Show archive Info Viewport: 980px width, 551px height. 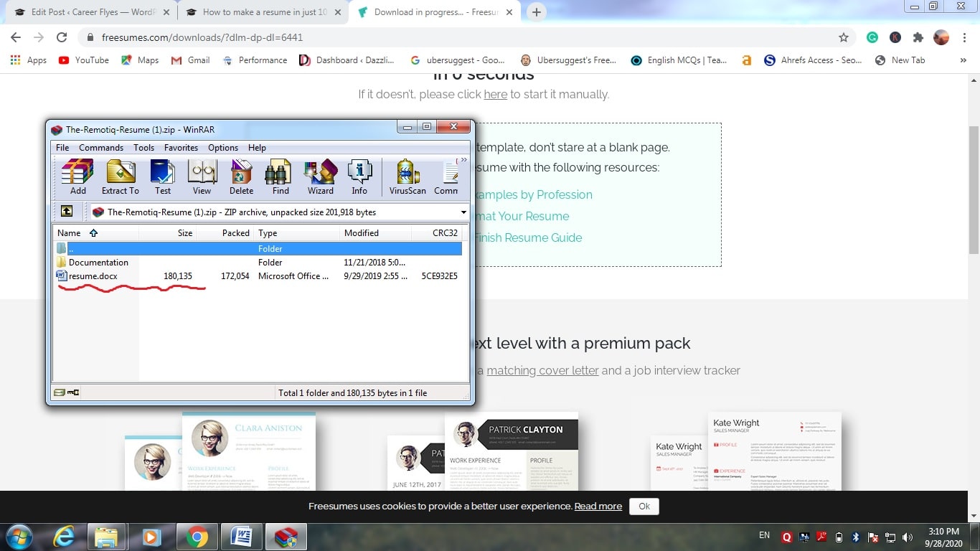pyautogui.click(x=359, y=176)
